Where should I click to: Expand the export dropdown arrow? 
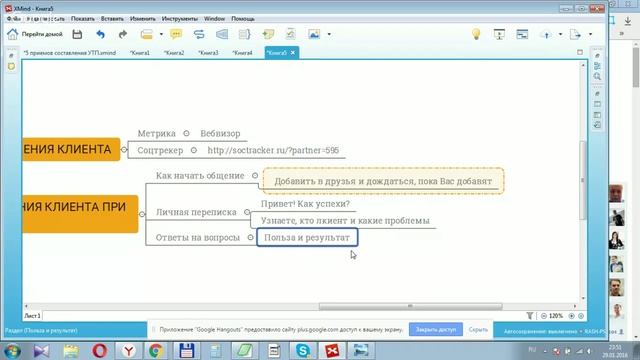(x=590, y=34)
